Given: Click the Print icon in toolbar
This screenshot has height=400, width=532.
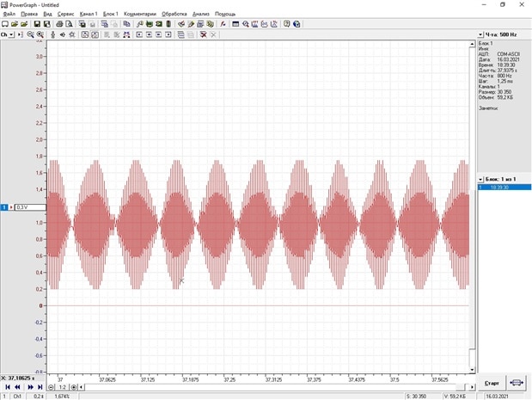Looking at the screenshot, I should [59, 24].
